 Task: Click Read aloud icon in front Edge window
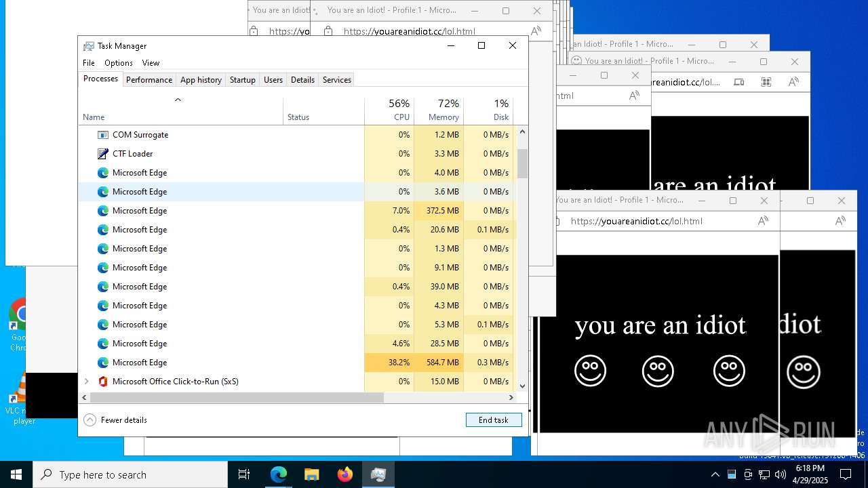(763, 221)
